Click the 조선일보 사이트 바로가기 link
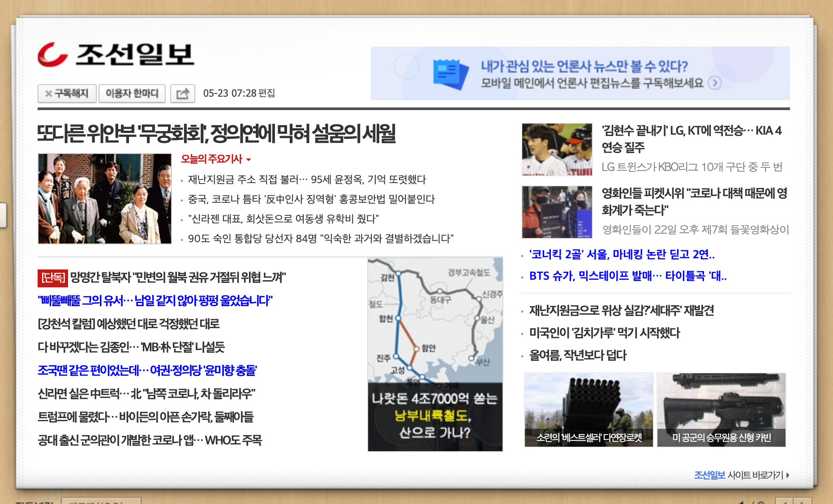The height and width of the screenshot is (504, 833). pyautogui.click(x=742, y=475)
